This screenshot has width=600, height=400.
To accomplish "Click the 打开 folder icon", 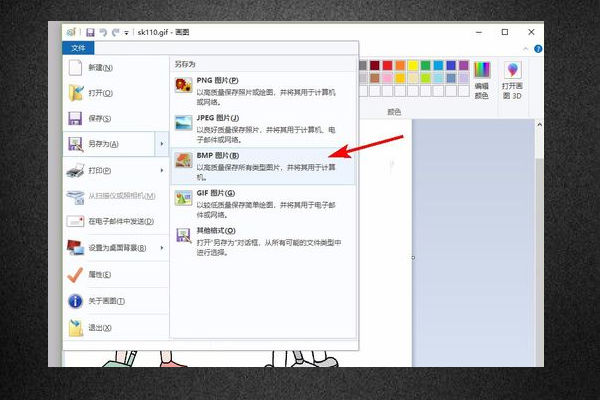I will 75,93.
